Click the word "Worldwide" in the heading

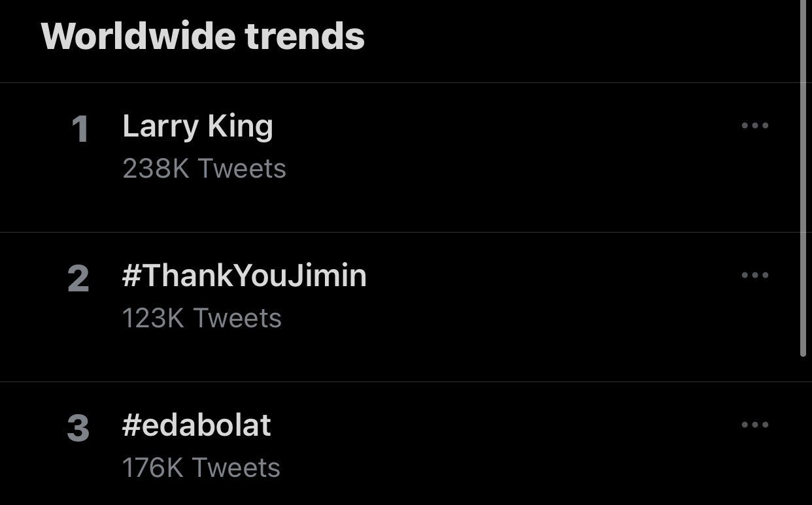139,35
